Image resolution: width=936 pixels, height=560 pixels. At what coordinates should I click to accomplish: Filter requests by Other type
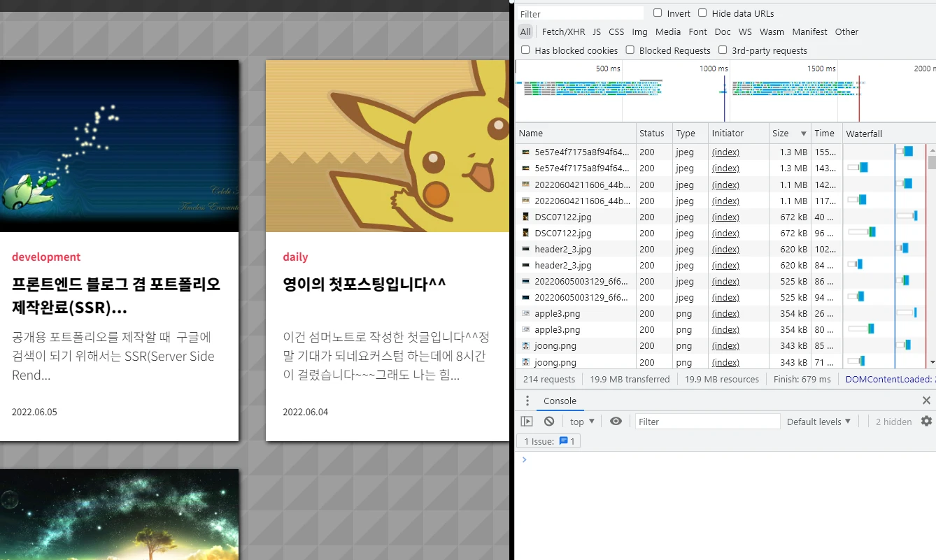(846, 31)
